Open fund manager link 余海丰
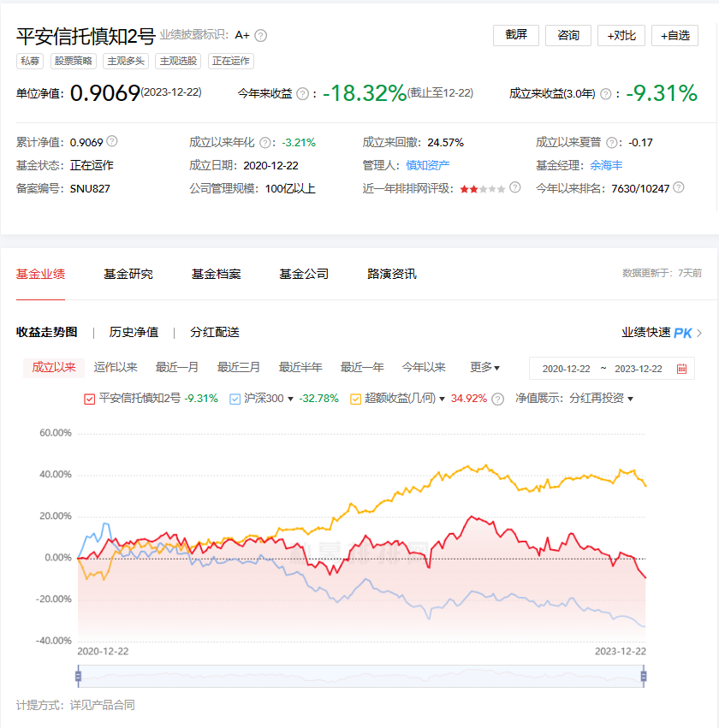Image resolution: width=719 pixels, height=728 pixels. (x=606, y=165)
